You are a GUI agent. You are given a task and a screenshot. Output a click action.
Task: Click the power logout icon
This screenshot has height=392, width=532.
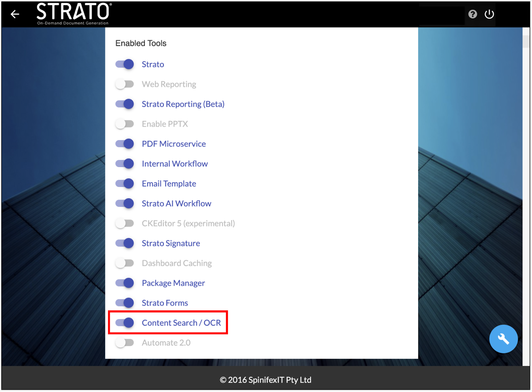tap(489, 14)
